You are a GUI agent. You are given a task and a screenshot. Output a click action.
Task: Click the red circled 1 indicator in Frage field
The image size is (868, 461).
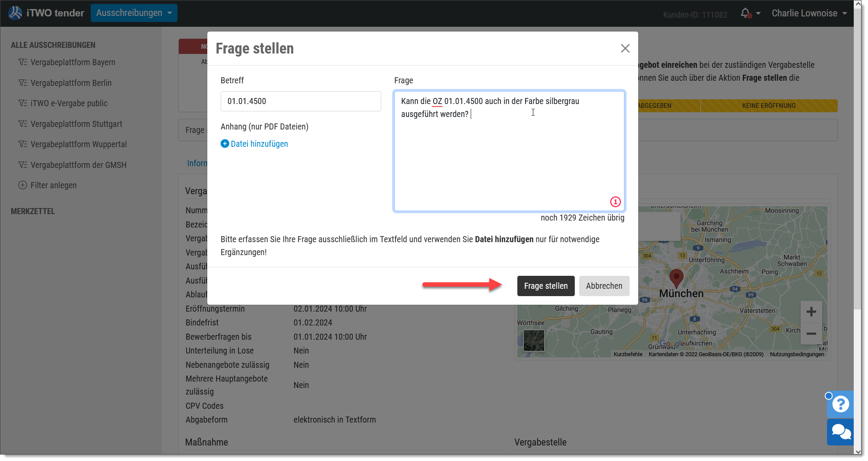[615, 202]
